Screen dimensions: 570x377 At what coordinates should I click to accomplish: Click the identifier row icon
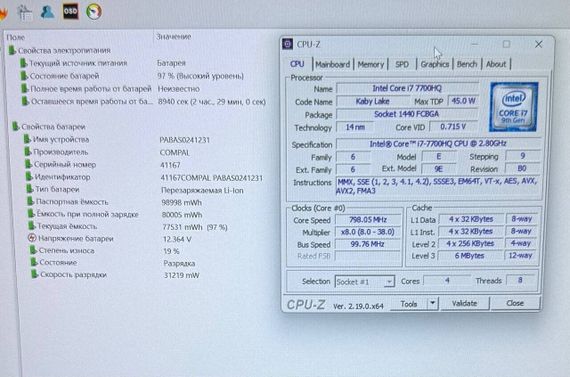pos(29,177)
